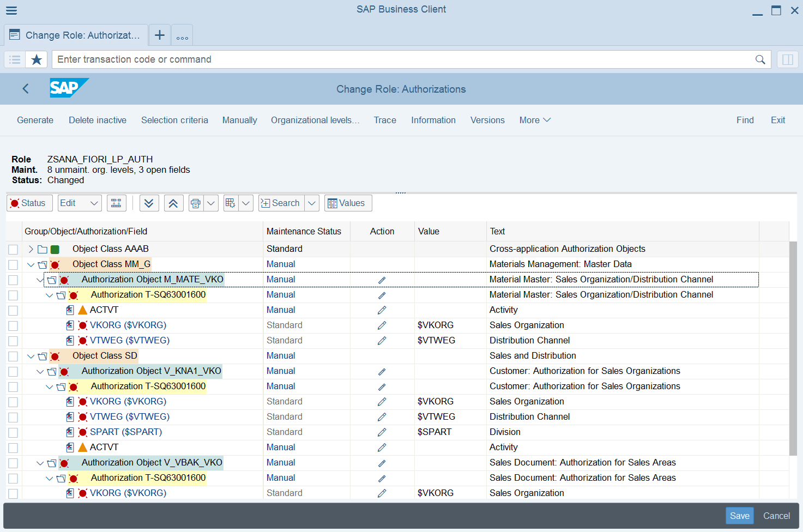Screen dimensions: 803x532
Task: Open Selection criteria
Action: click(x=174, y=120)
